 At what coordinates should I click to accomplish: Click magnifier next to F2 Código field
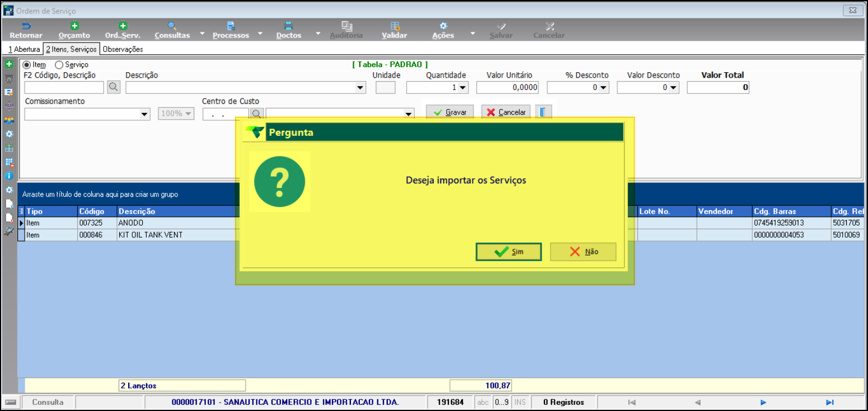point(114,87)
